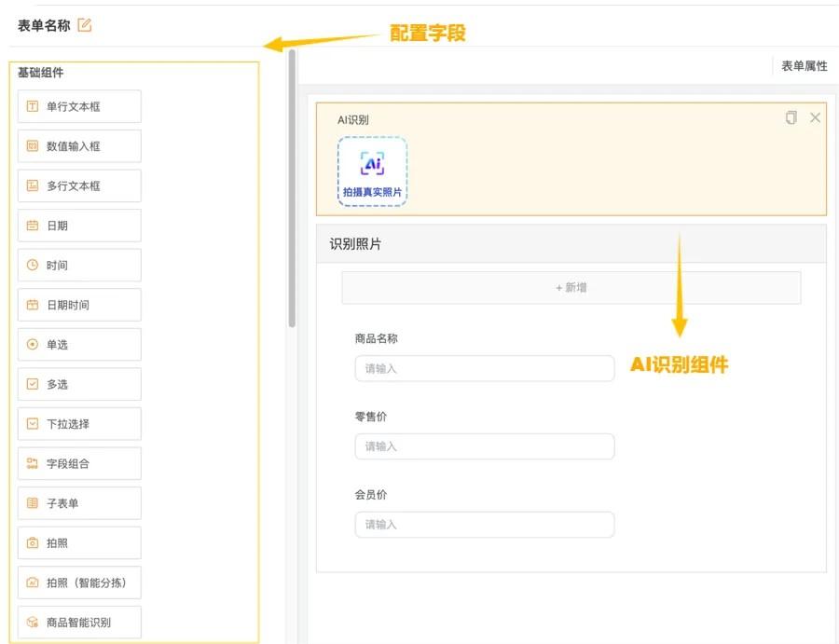Choose the 拍照（智能分拣）component
This screenshot has height=644, width=839.
(79, 582)
